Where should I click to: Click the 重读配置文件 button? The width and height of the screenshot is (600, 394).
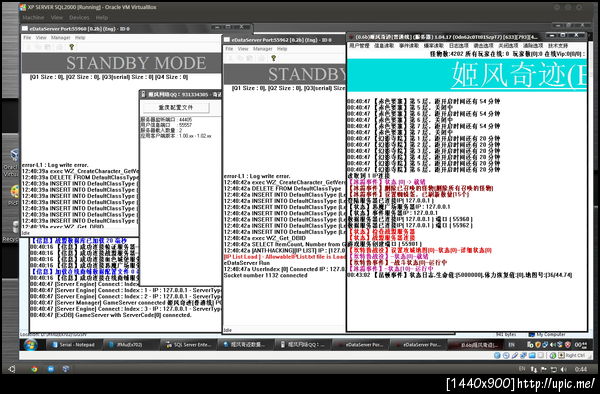[x=176, y=107]
